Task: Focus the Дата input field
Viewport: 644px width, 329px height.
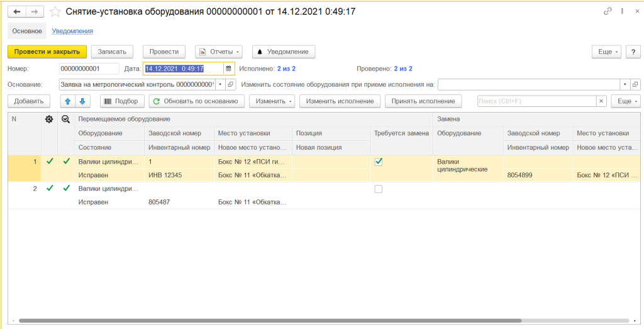Action: 183,69
